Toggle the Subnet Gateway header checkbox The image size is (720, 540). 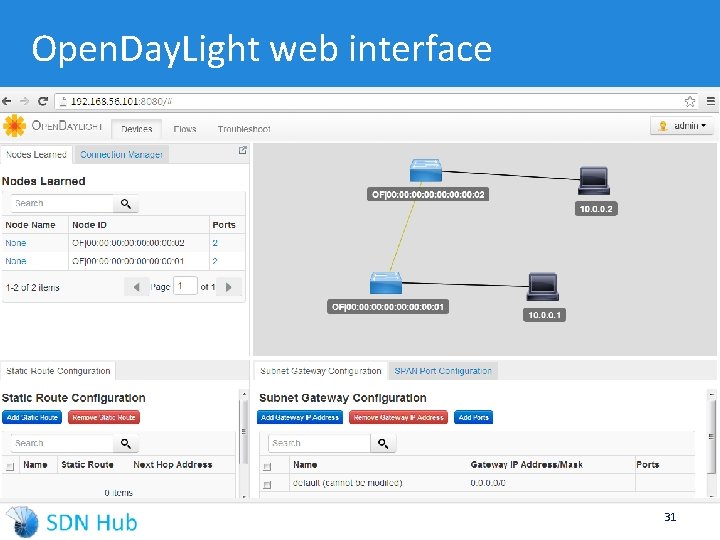(267, 467)
